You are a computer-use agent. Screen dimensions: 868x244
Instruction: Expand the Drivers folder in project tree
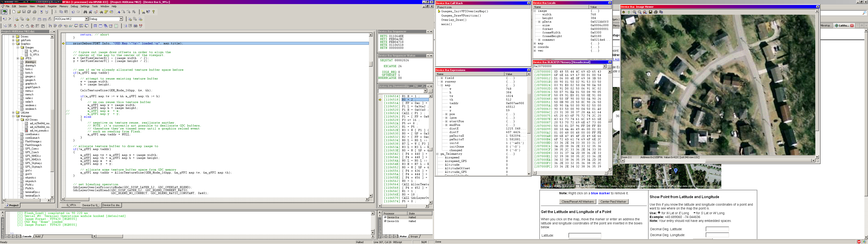click(13, 36)
